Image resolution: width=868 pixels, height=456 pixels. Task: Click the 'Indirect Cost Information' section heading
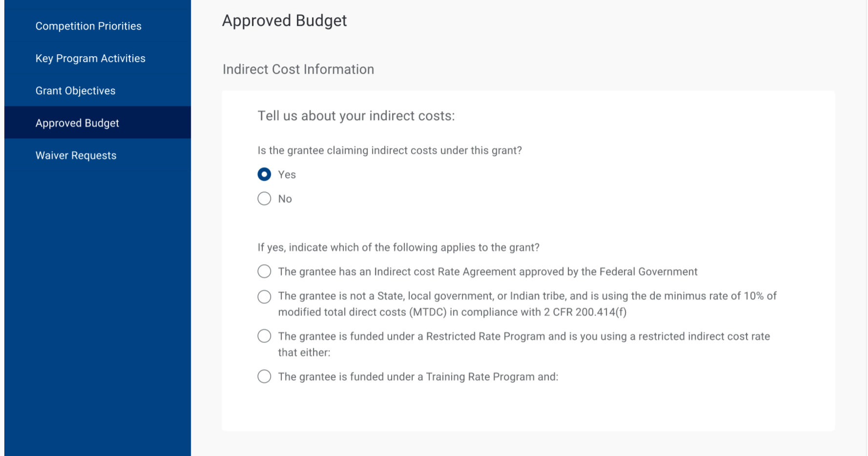click(x=298, y=69)
